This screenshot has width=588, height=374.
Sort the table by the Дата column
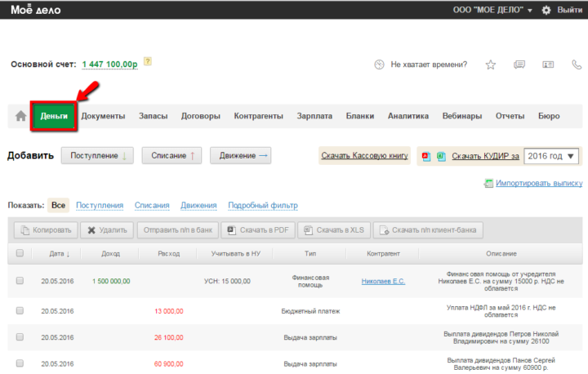[x=59, y=253]
